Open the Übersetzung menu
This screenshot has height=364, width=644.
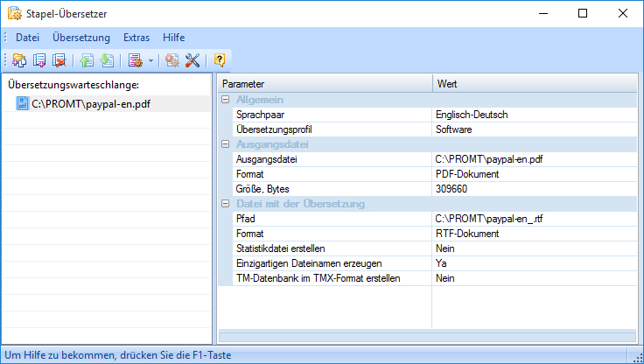81,38
